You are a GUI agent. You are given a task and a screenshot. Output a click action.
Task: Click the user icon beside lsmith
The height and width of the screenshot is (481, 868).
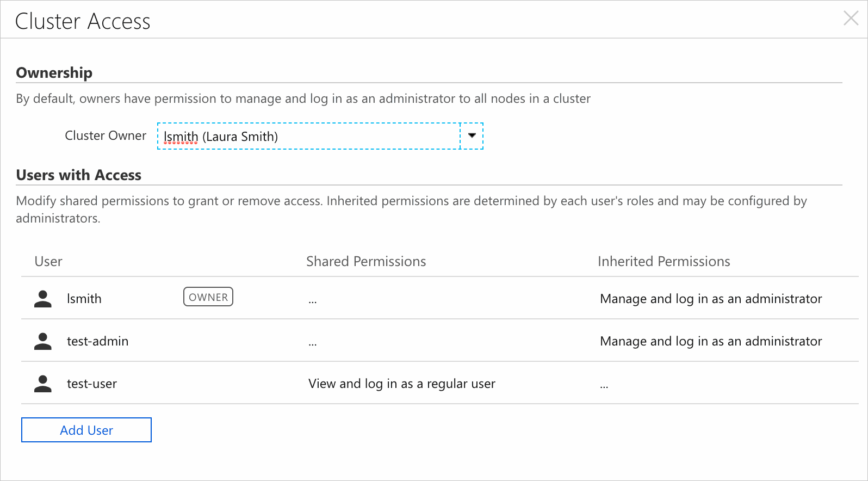[x=43, y=299]
